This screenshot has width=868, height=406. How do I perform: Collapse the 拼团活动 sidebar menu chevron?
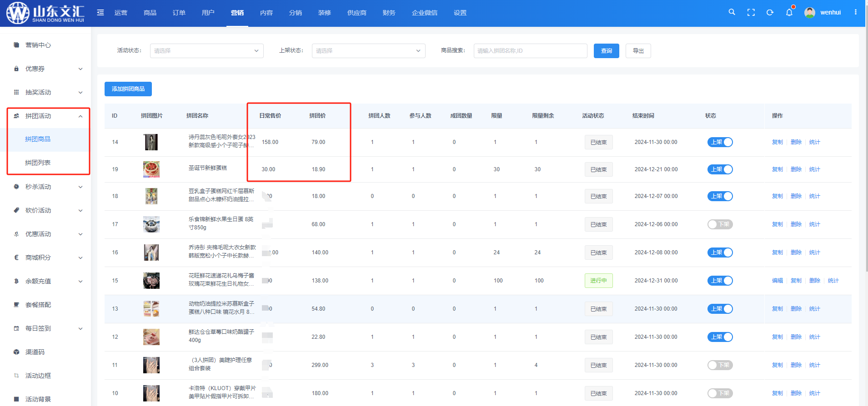pyautogui.click(x=80, y=116)
